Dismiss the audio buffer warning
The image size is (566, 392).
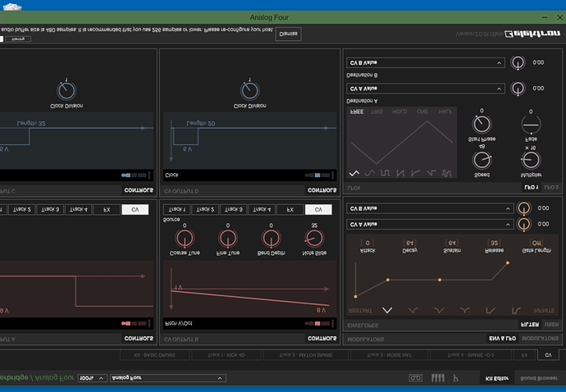[289, 34]
